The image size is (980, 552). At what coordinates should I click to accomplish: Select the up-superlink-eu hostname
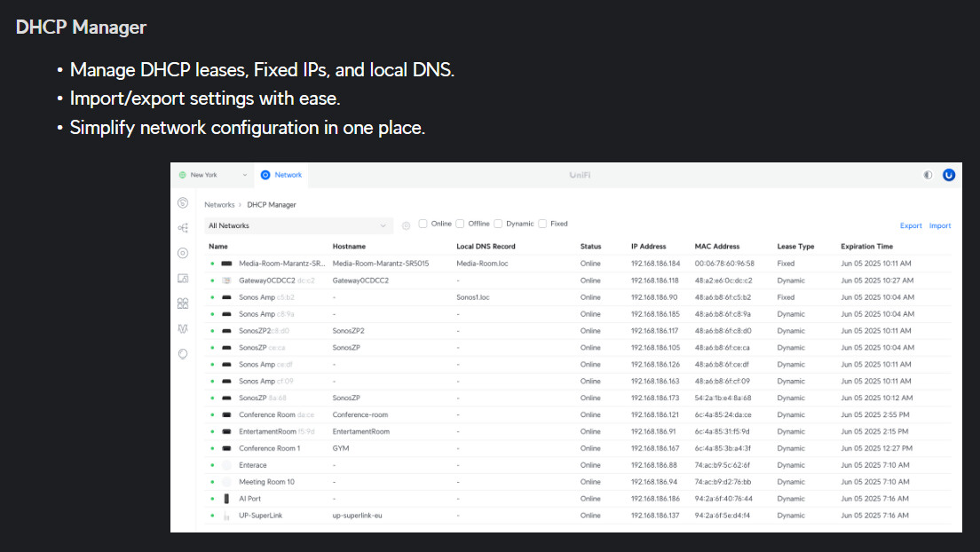pos(357,516)
